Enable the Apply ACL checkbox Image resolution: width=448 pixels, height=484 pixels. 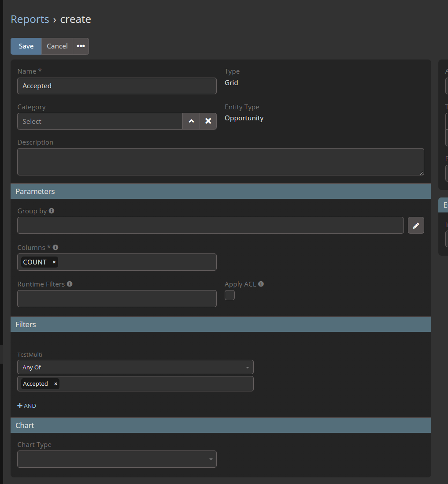pyautogui.click(x=230, y=295)
